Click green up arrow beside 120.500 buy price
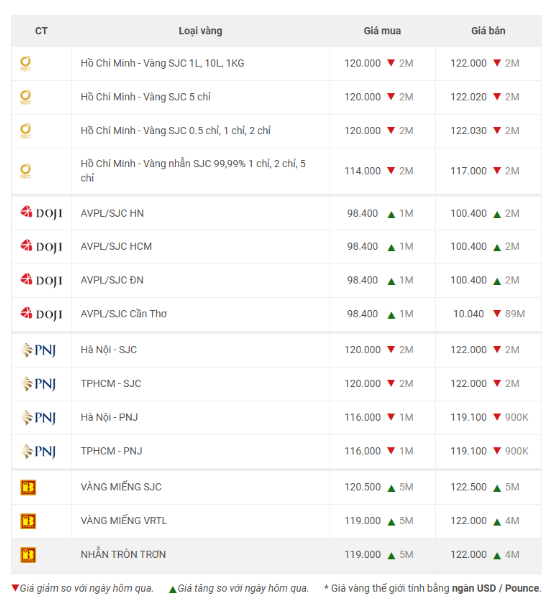Screen dimensions: 551x616 (x=391, y=488)
